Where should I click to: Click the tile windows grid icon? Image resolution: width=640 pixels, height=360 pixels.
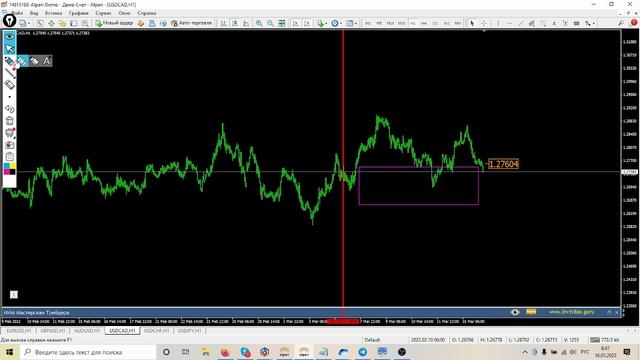[x=282, y=23]
